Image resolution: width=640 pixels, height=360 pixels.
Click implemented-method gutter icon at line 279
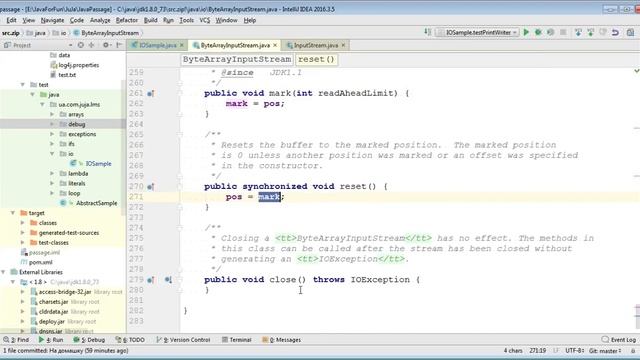coord(168,280)
